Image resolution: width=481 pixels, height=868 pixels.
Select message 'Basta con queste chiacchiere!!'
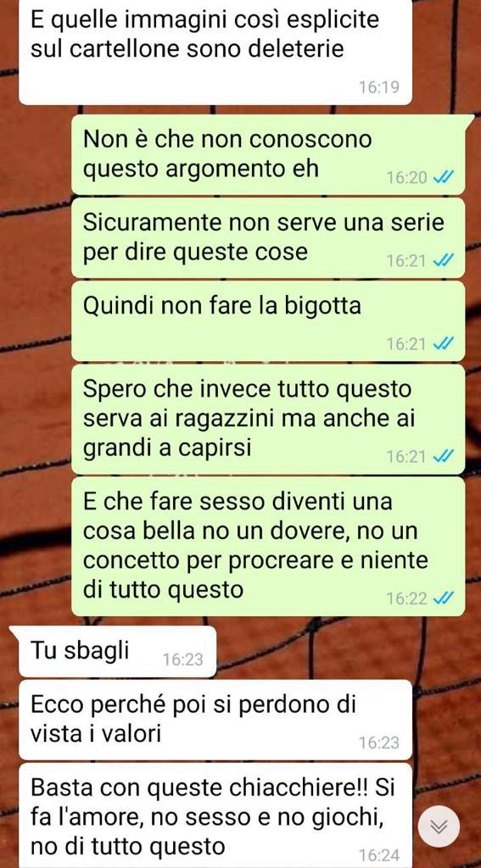click(x=215, y=815)
